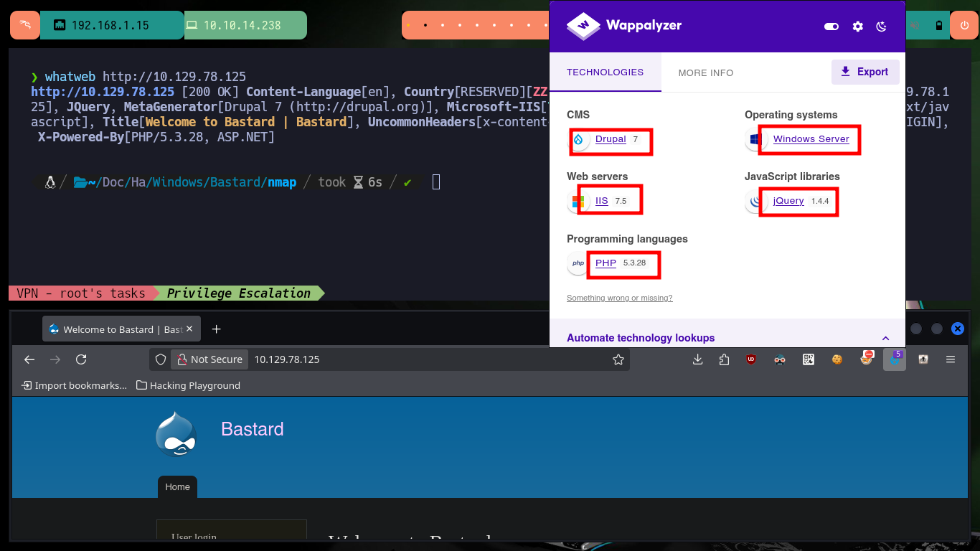
Task: Bookmark this page with the star icon
Action: [x=618, y=359]
